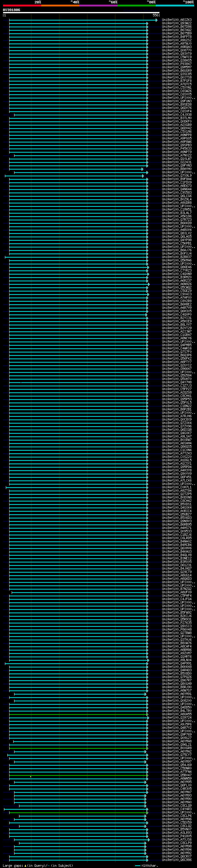The width and height of the screenshot is (197, 868).
Task: Click the UniRef100_Q5B047 label
Action: point(177,775)
